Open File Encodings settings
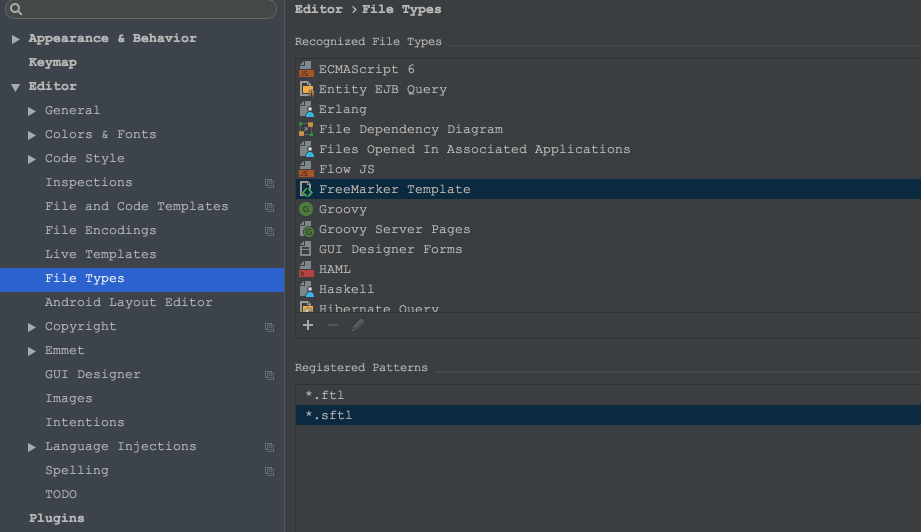This screenshot has height=532, width=921. click(101, 231)
